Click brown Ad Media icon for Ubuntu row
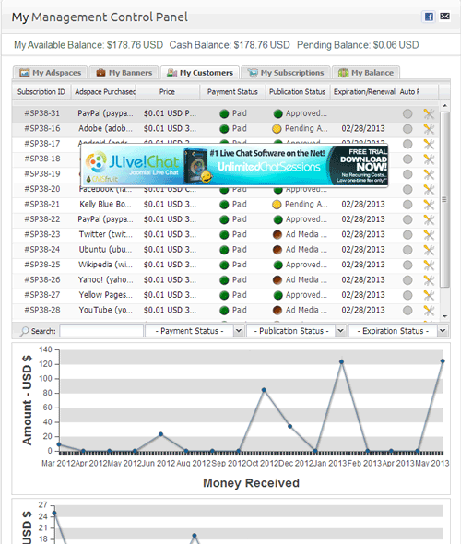Screen dimensions: 461x544 click(277, 250)
